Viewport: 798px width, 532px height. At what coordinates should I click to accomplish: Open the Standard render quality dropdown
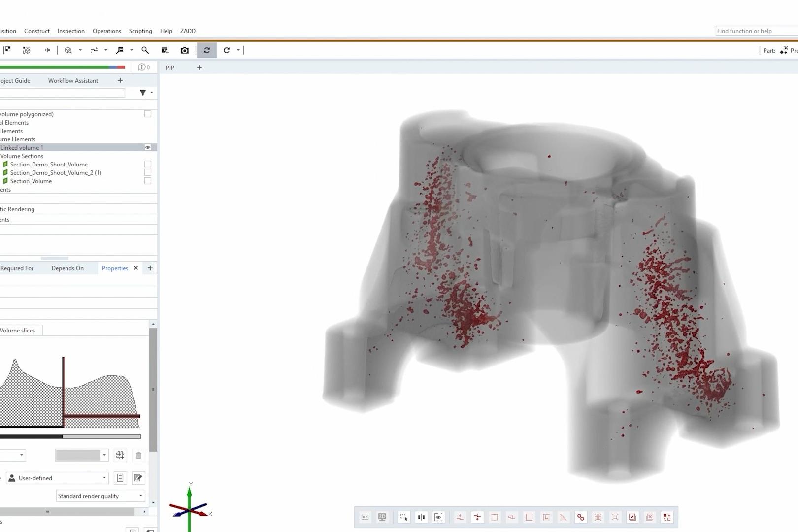(x=100, y=496)
